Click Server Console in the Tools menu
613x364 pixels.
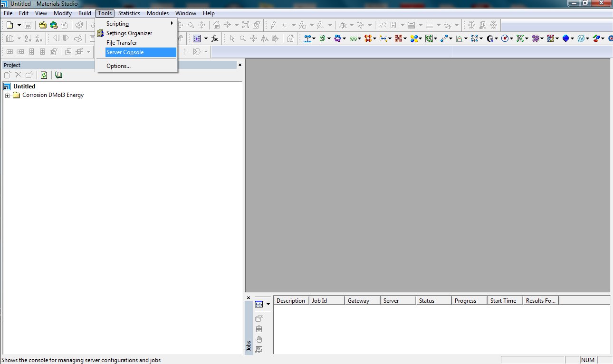125,52
